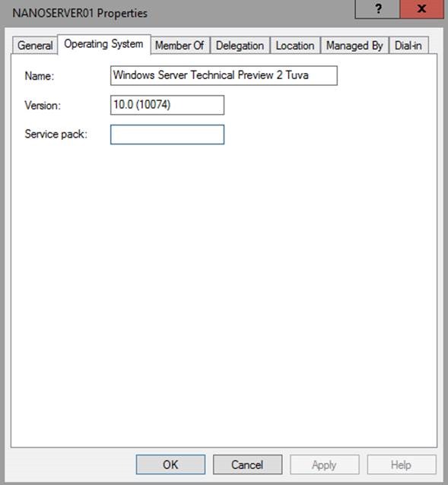Click the Cancel button
The height and width of the screenshot is (485, 448).
(x=247, y=464)
